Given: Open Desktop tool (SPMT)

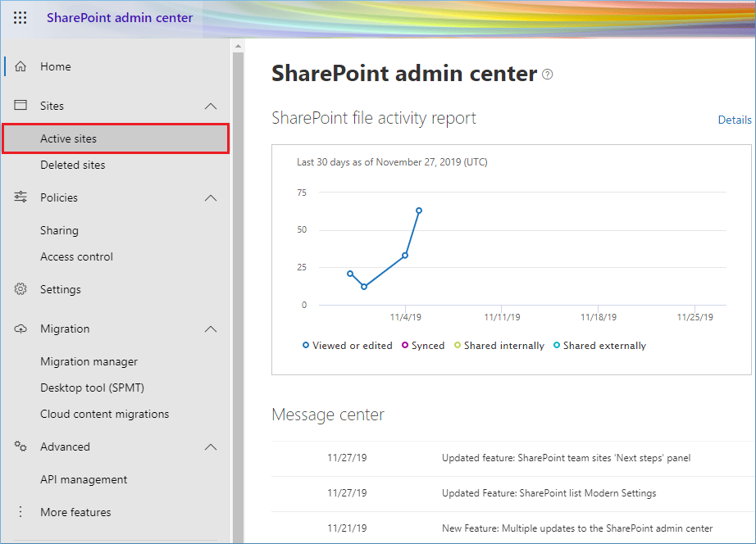Looking at the screenshot, I should point(92,388).
